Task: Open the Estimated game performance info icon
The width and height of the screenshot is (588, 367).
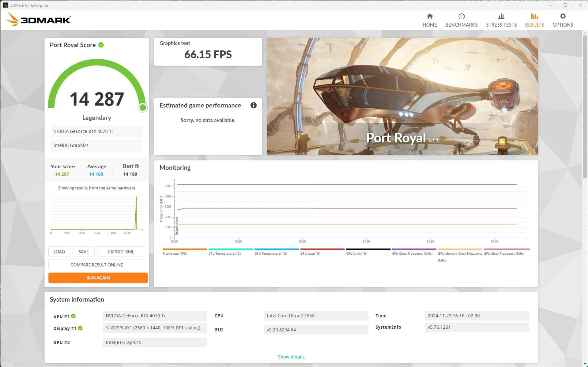Action: point(253,105)
